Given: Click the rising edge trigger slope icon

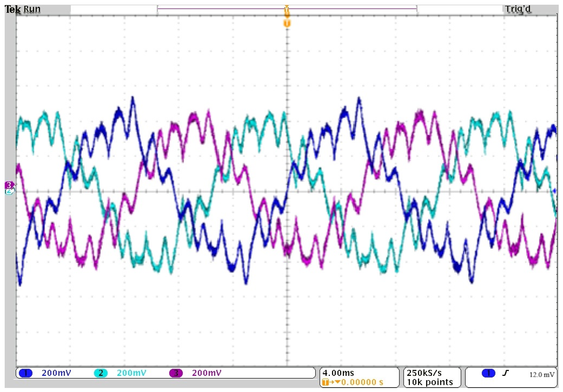Looking at the screenshot, I should point(505,373).
